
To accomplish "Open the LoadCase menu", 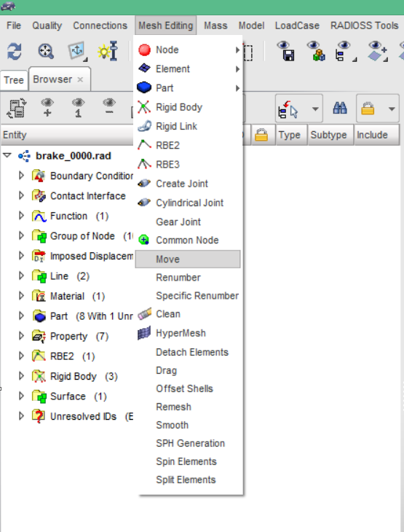I will 297,26.
